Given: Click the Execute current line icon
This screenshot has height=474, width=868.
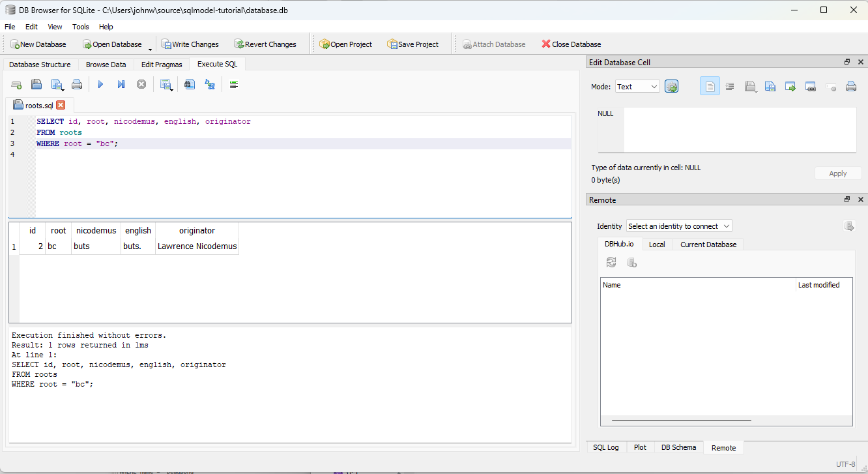Looking at the screenshot, I should [121, 84].
